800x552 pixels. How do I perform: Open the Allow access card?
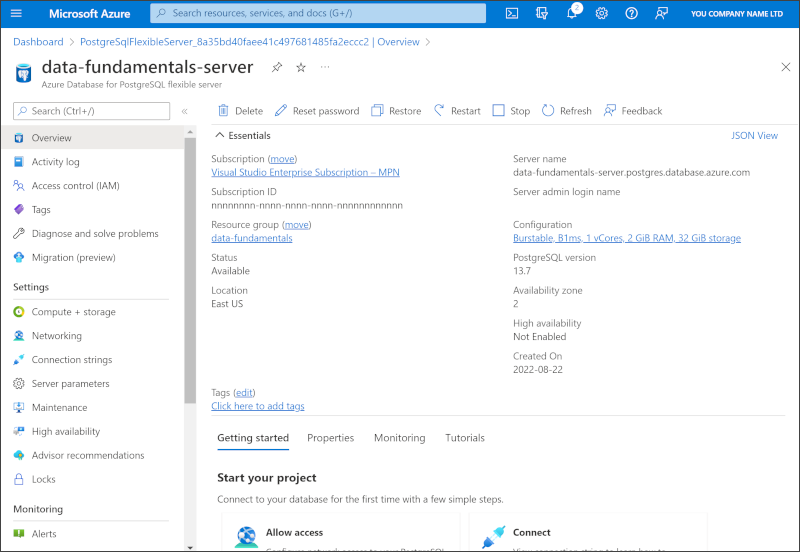click(x=341, y=532)
